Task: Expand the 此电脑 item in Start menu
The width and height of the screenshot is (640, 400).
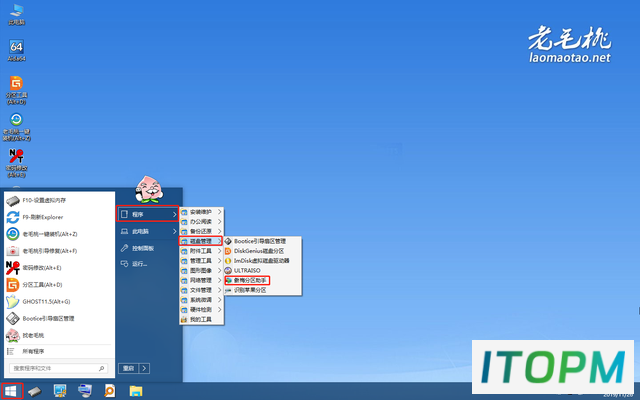Action: (x=148, y=231)
